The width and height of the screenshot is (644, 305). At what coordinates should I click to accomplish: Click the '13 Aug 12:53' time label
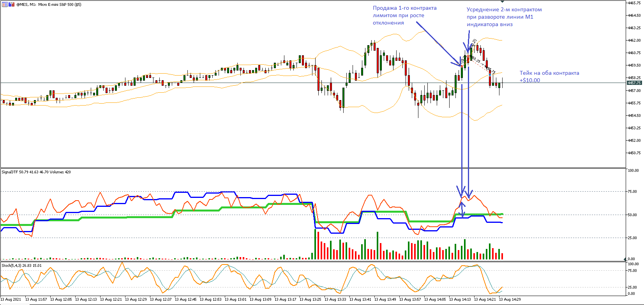point(211,300)
